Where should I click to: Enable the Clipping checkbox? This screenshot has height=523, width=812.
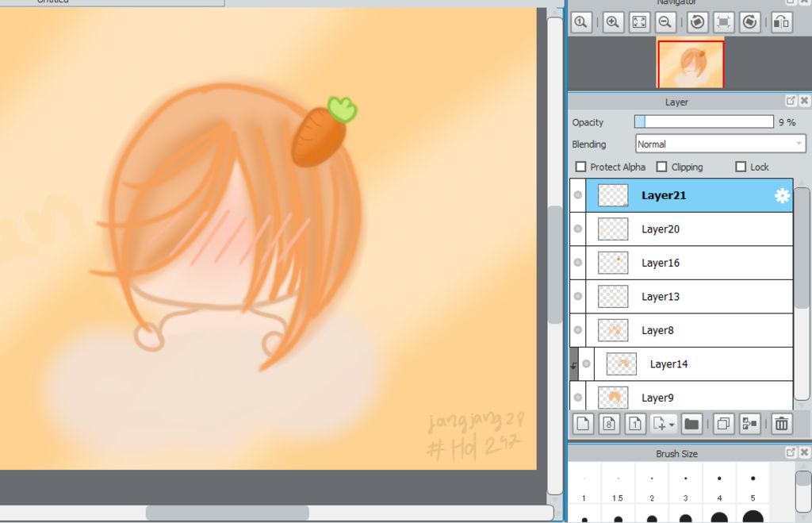(x=661, y=167)
